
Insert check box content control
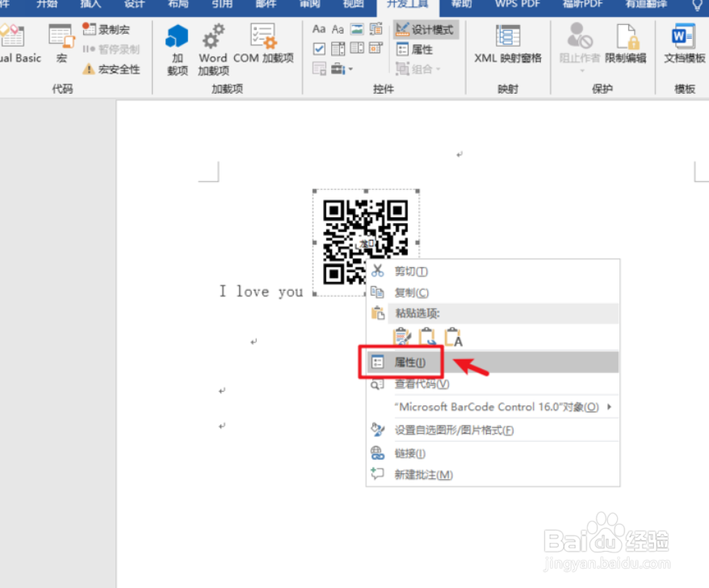point(319,48)
